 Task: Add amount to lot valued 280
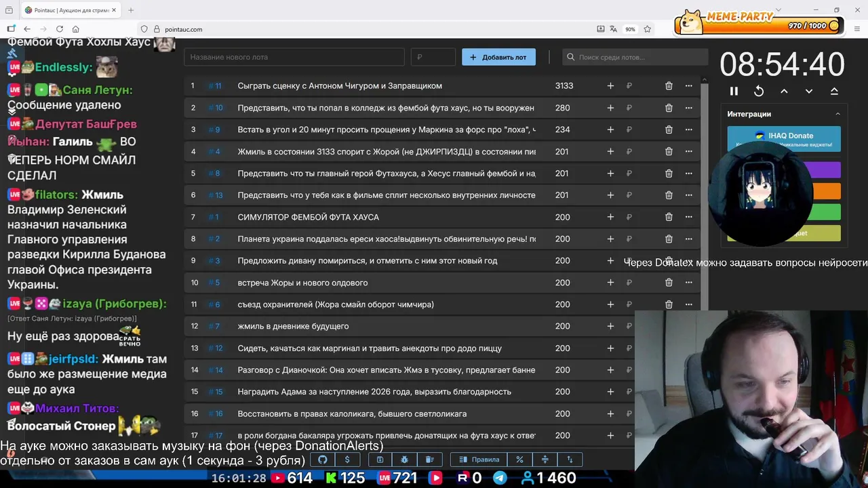[610, 108]
